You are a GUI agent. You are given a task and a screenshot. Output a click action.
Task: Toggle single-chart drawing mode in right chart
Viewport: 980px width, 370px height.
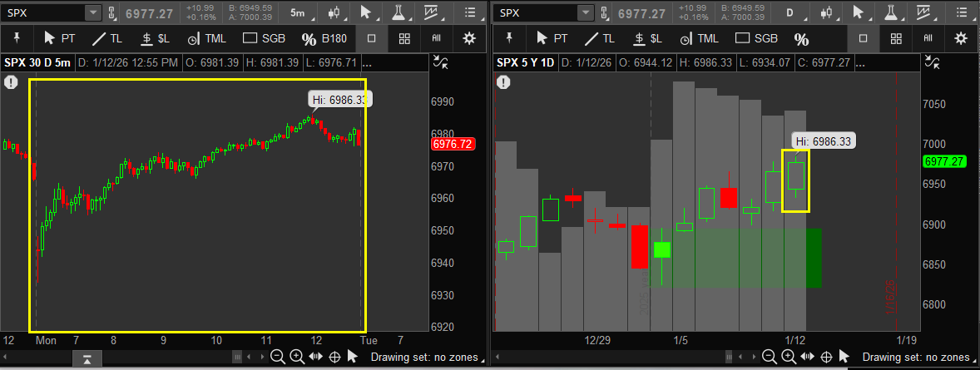[x=863, y=38]
